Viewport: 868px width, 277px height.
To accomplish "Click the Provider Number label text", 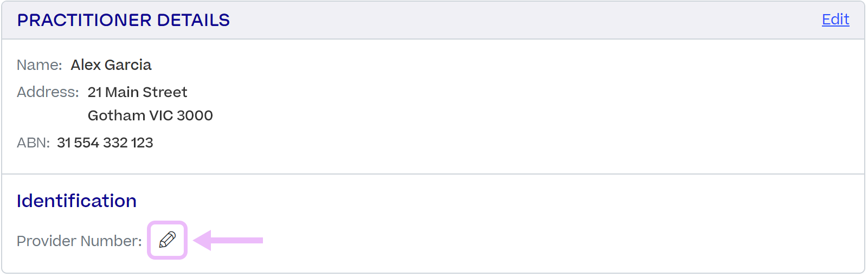I will [x=79, y=241].
